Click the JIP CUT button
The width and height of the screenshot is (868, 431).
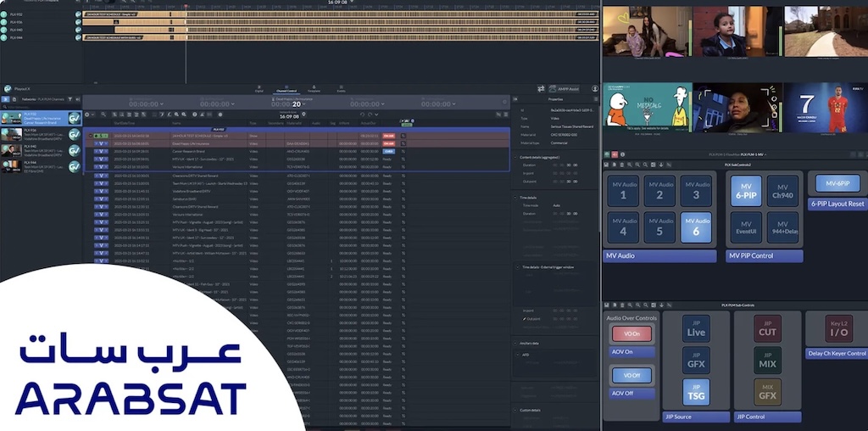coord(767,328)
